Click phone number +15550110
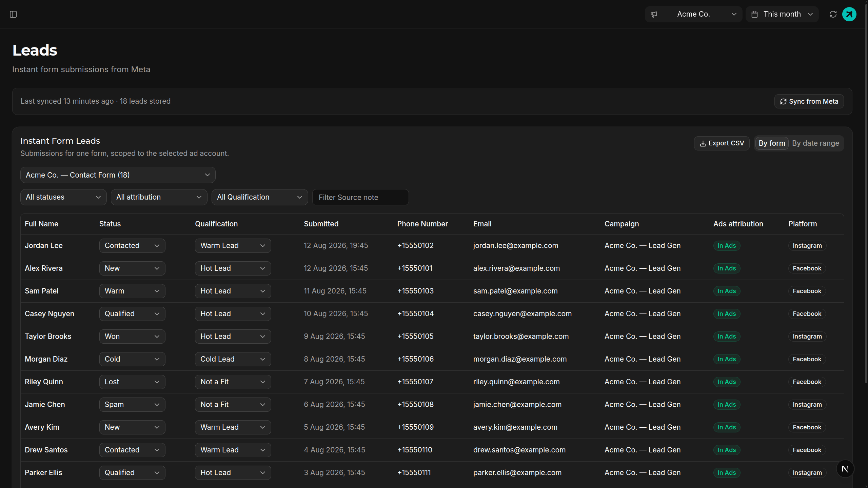 click(x=415, y=450)
